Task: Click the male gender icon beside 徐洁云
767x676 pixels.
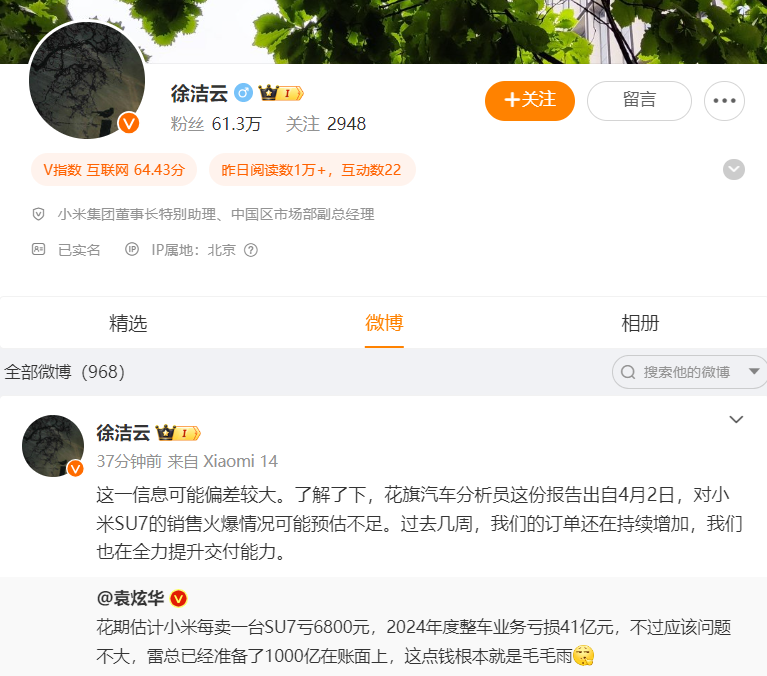Action: point(243,92)
